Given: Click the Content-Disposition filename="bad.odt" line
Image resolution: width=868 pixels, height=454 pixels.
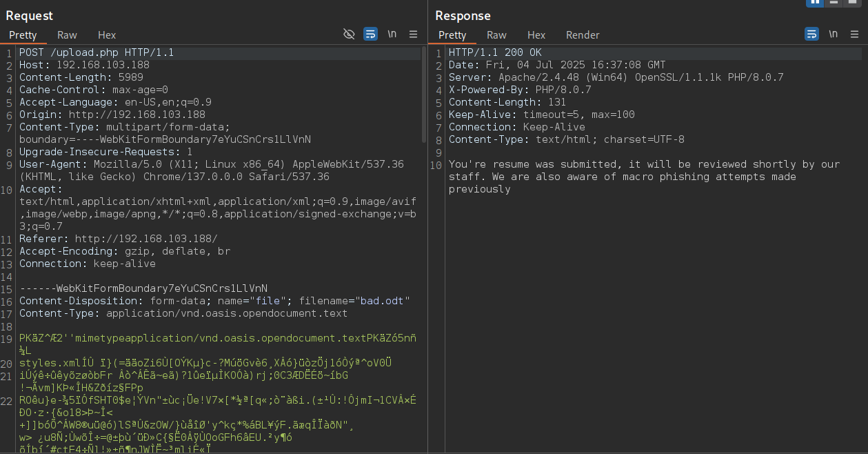Looking at the screenshot, I should [214, 301].
